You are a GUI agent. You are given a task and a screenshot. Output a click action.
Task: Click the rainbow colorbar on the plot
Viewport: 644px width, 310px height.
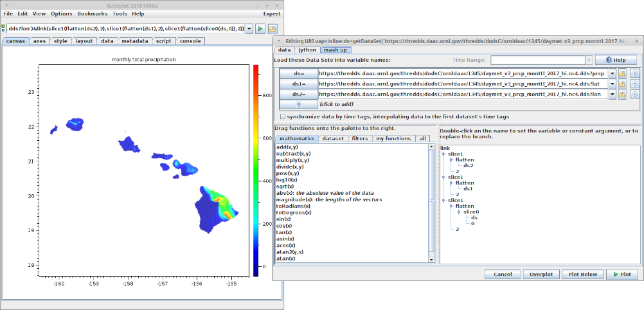tap(256, 170)
